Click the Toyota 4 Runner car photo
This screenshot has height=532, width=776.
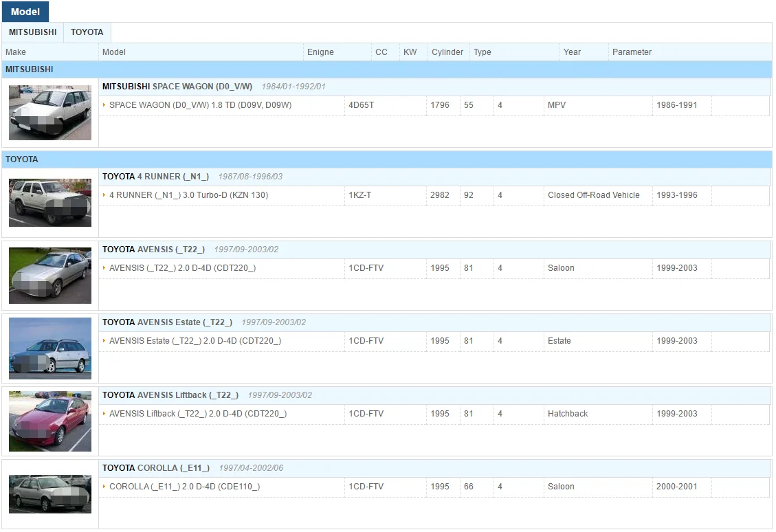click(x=50, y=202)
